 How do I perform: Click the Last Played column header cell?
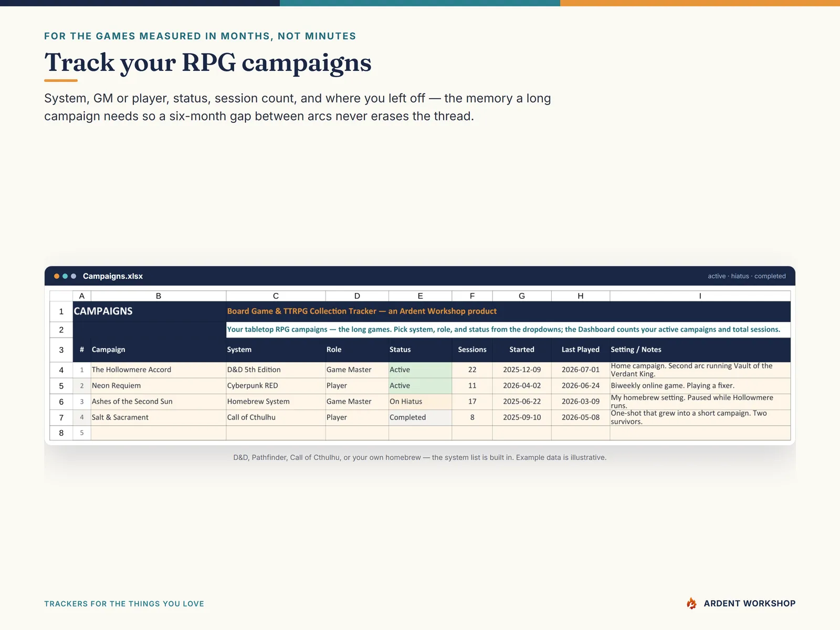click(x=581, y=350)
